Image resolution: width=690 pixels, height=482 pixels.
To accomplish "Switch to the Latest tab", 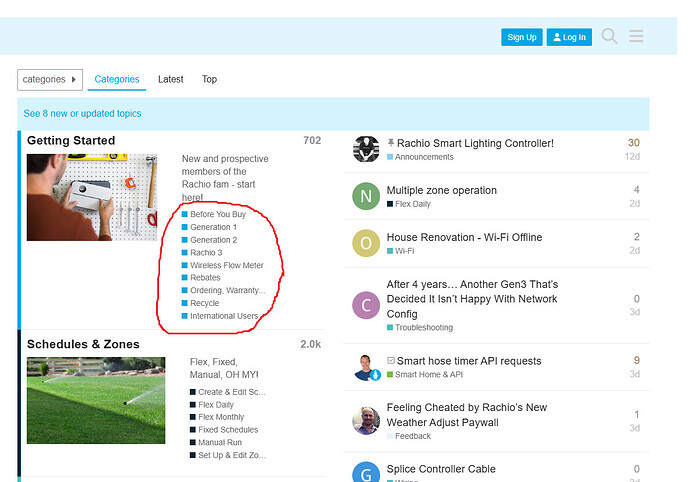I will (x=171, y=79).
